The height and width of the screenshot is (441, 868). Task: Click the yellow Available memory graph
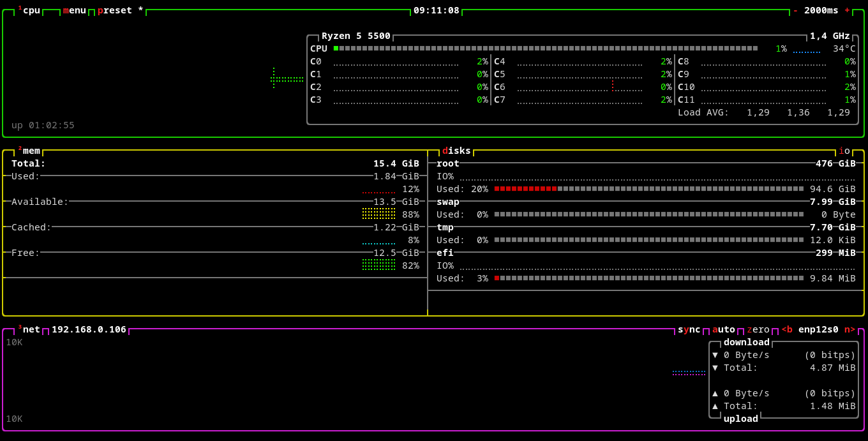coord(378,213)
